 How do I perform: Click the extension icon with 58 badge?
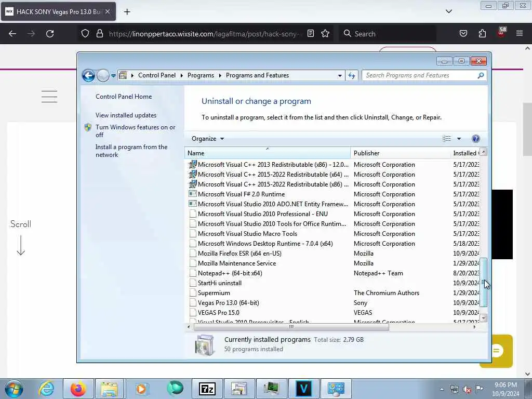coord(501,33)
